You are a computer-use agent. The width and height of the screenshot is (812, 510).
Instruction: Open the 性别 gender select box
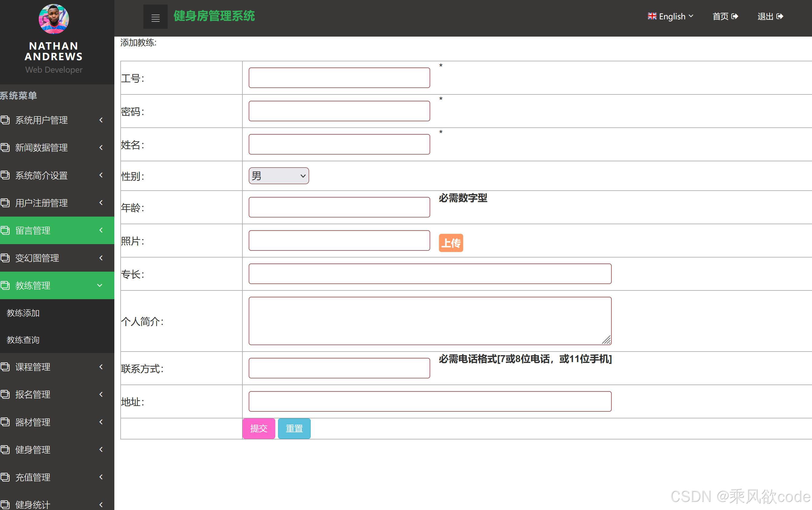[279, 176]
